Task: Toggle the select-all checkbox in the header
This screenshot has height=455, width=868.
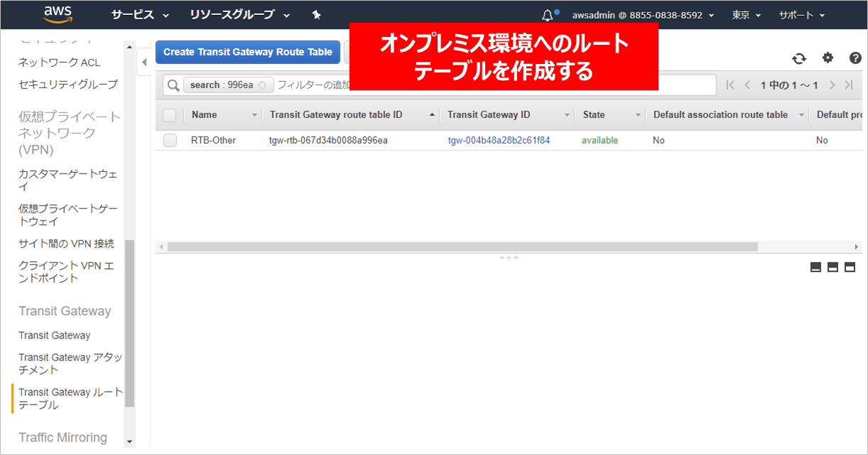Action: 169,115
